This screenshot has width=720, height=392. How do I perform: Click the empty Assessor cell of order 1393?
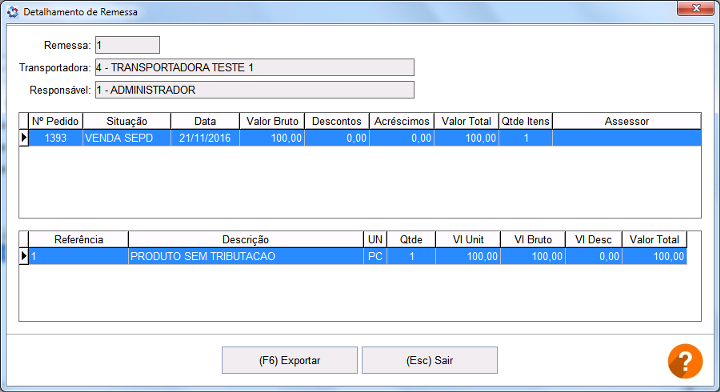coord(627,138)
